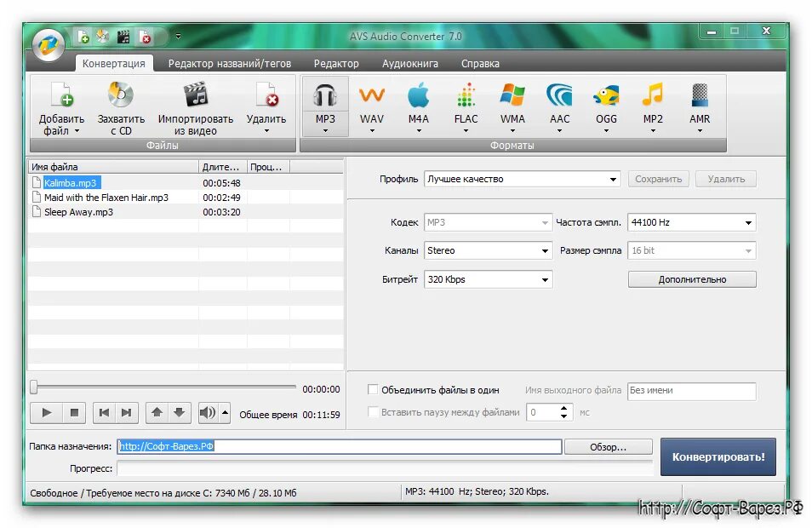
Task: Click the Дополнительно button
Action: pos(692,279)
